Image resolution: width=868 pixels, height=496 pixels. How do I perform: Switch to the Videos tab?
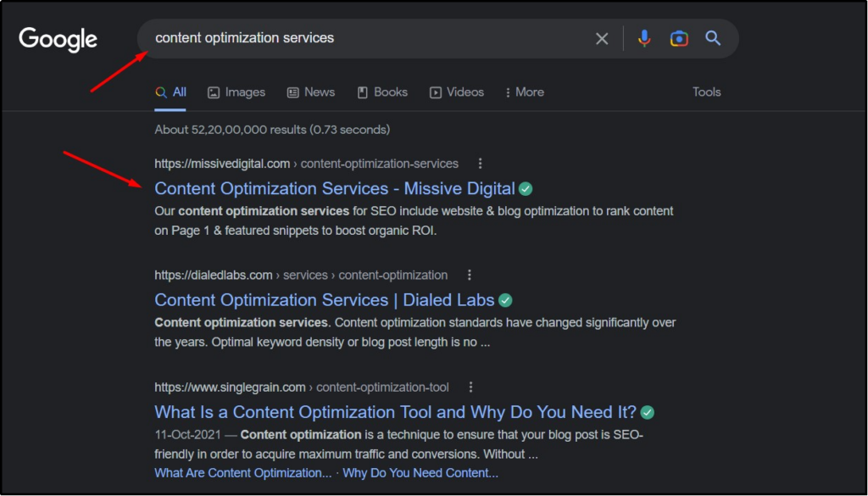click(x=457, y=92)
